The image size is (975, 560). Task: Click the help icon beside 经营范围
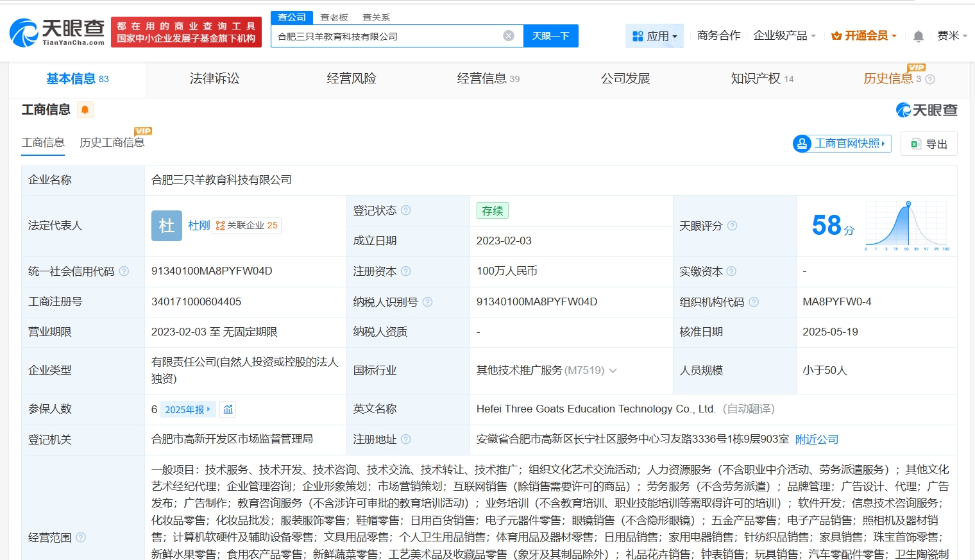(81, 538)
